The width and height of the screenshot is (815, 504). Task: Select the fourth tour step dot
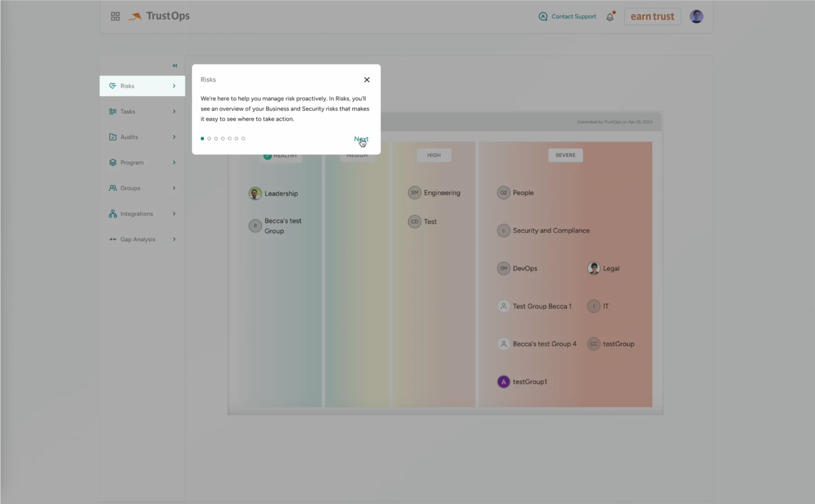pyautogui.click(x=223, y=139)
